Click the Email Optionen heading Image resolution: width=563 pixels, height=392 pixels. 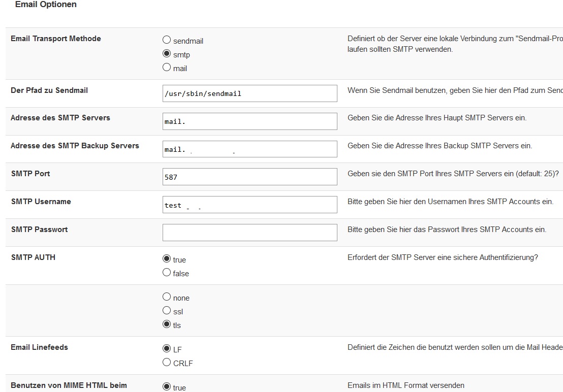(46, 5)
